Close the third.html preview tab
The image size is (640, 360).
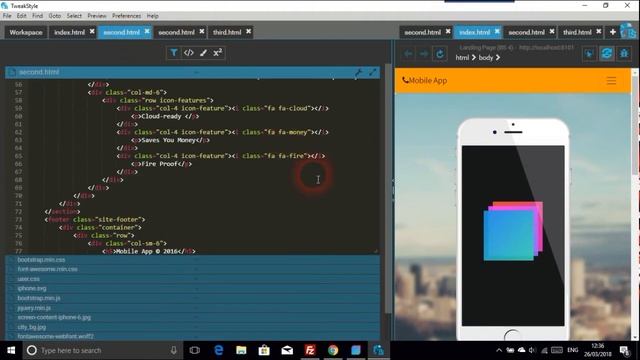[x=599, y=31]
